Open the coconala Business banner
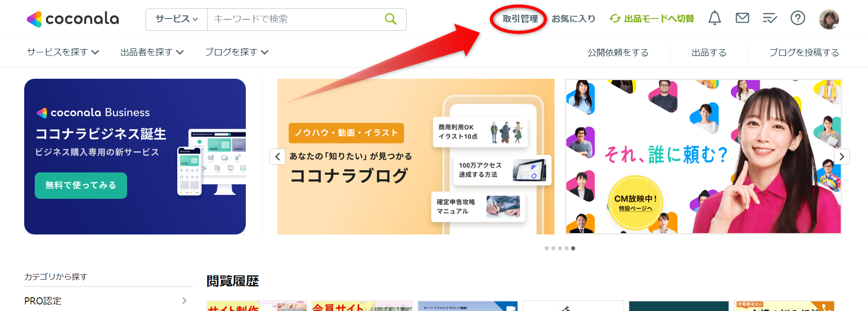The width and height of the screenshot is (868, 311). click(135, 157)
